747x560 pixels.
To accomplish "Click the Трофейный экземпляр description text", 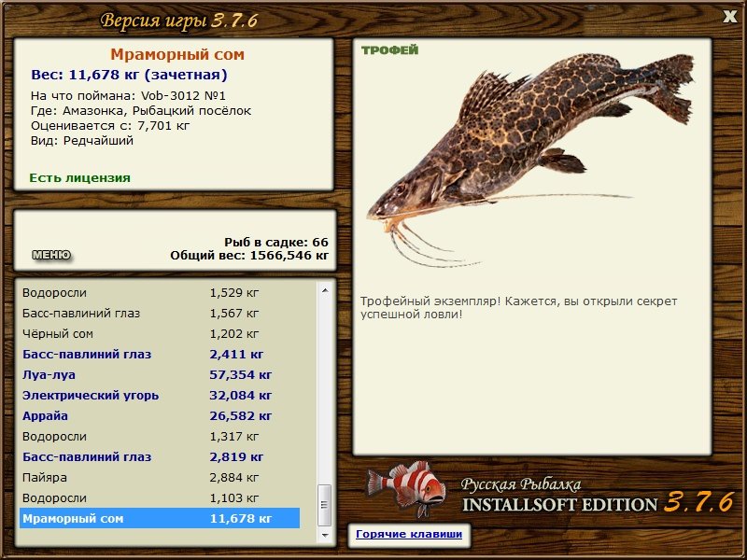I will tap(518, 308).
